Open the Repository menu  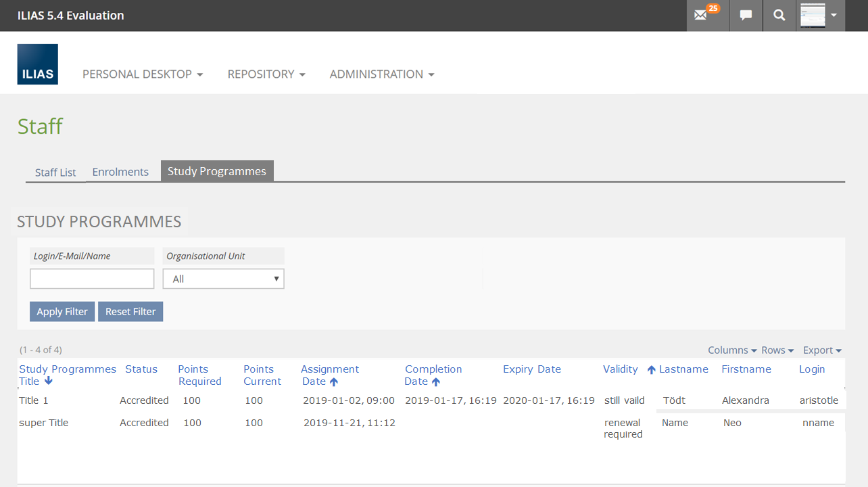[266, 74]
